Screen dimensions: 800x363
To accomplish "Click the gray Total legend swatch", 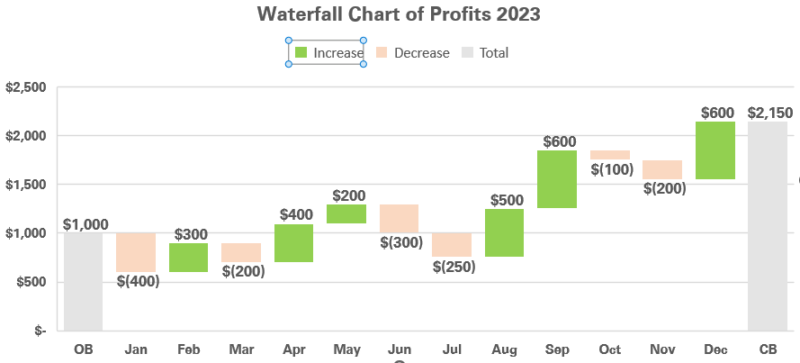I will click(467, 53).
